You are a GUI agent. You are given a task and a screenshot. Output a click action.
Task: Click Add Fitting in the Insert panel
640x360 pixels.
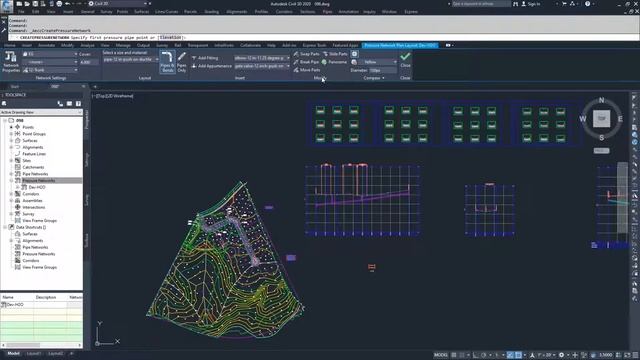[204, 58]
